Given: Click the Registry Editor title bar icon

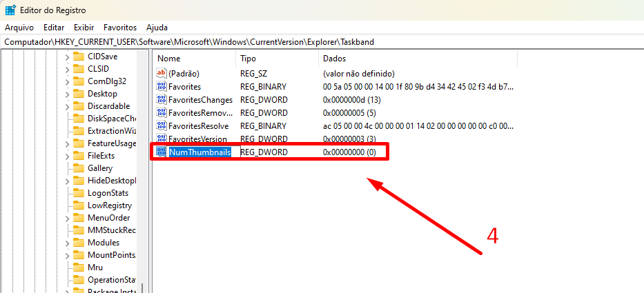Looking at the screenshot, I should (x=10, y=10).
